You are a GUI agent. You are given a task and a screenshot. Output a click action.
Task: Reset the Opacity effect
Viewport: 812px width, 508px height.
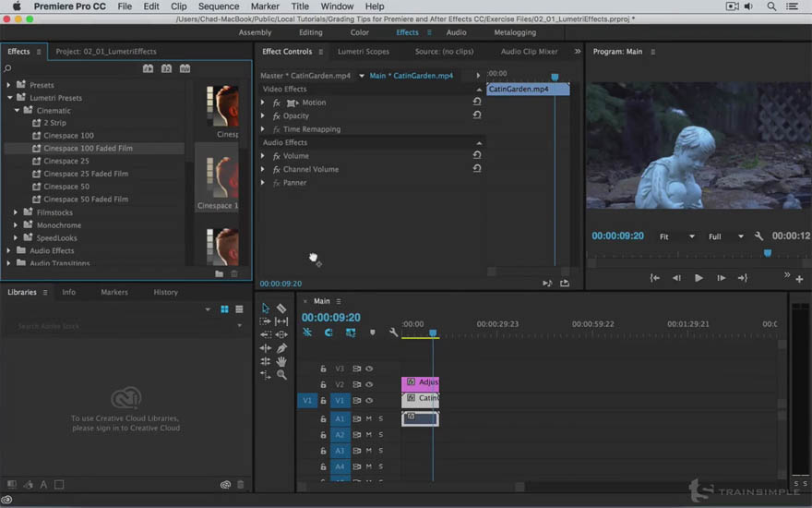477,115
